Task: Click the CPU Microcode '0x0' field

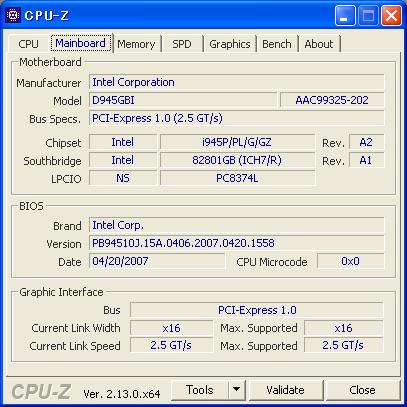Action: coord(351,261)
